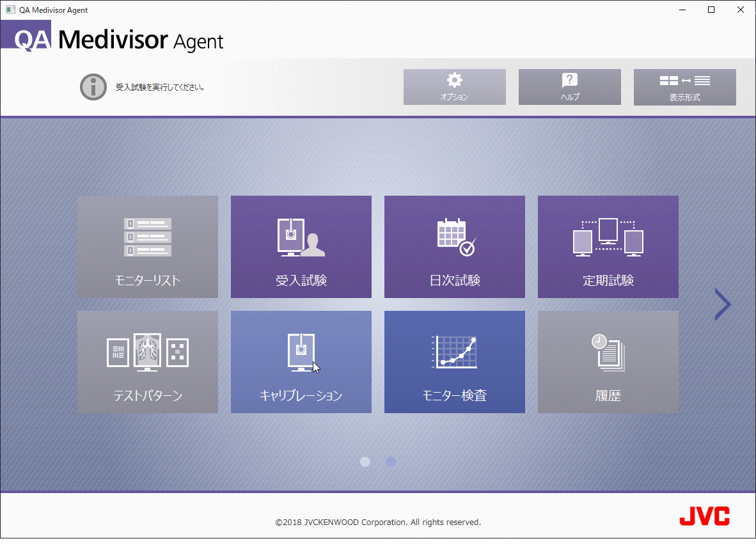This screenshot has width=756, height=550.
Task: Click the JVC logo
Action: click(x=704, y=515)
